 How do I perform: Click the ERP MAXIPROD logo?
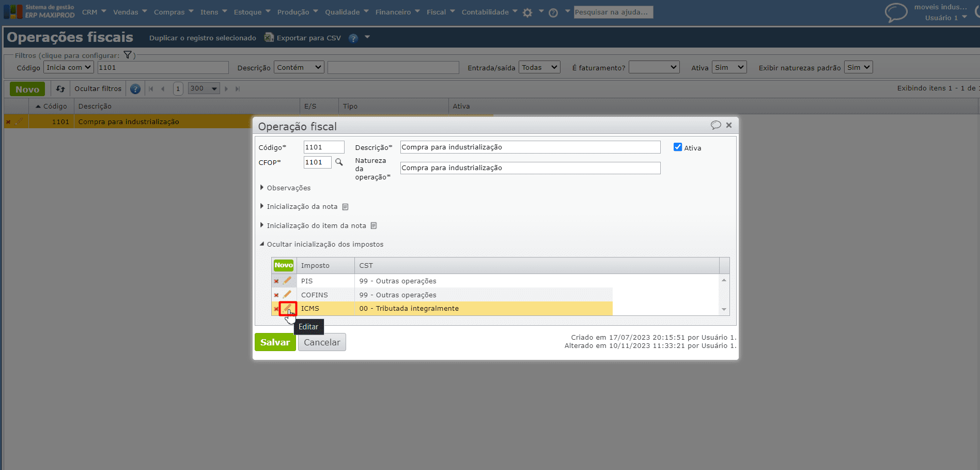tap(39, 11)
